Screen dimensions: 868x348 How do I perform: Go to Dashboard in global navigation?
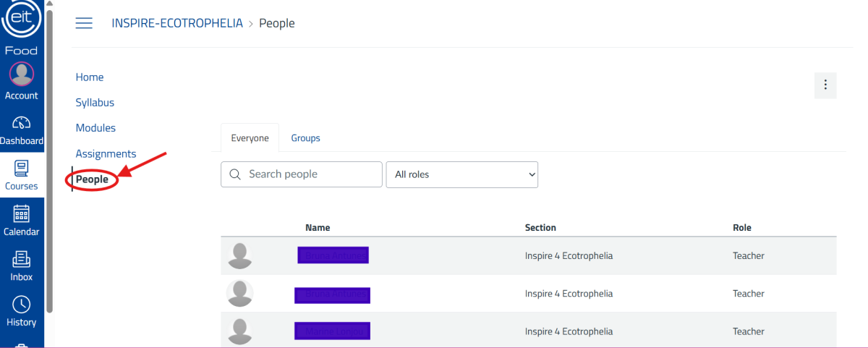point(22,130)
